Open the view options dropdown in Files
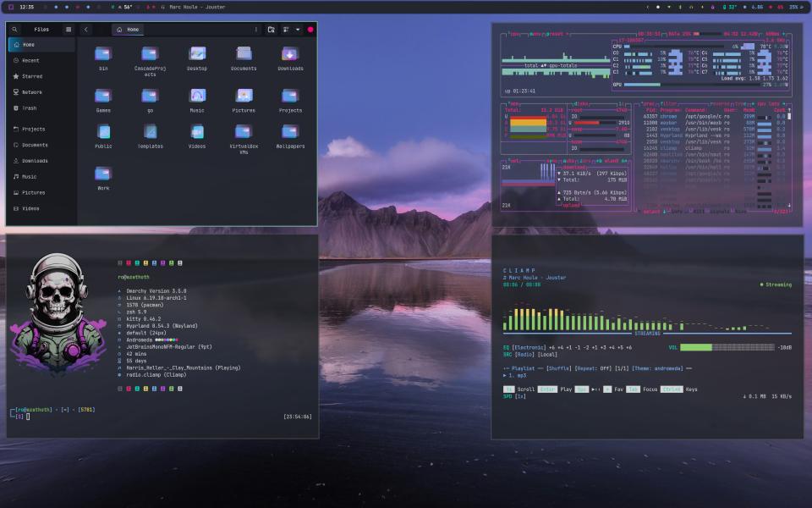Screen dimensions: 812x508 (299, 28)
